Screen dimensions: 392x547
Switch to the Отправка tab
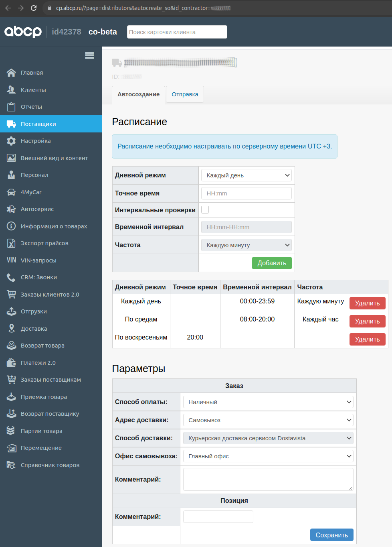pyautogui.click(x=185, y=94)
